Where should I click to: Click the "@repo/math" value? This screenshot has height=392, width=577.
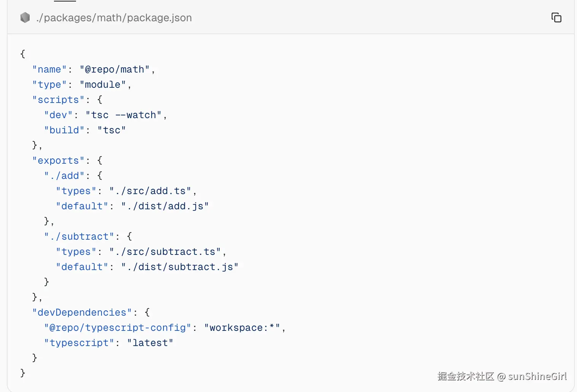click(x=114, y=70)
